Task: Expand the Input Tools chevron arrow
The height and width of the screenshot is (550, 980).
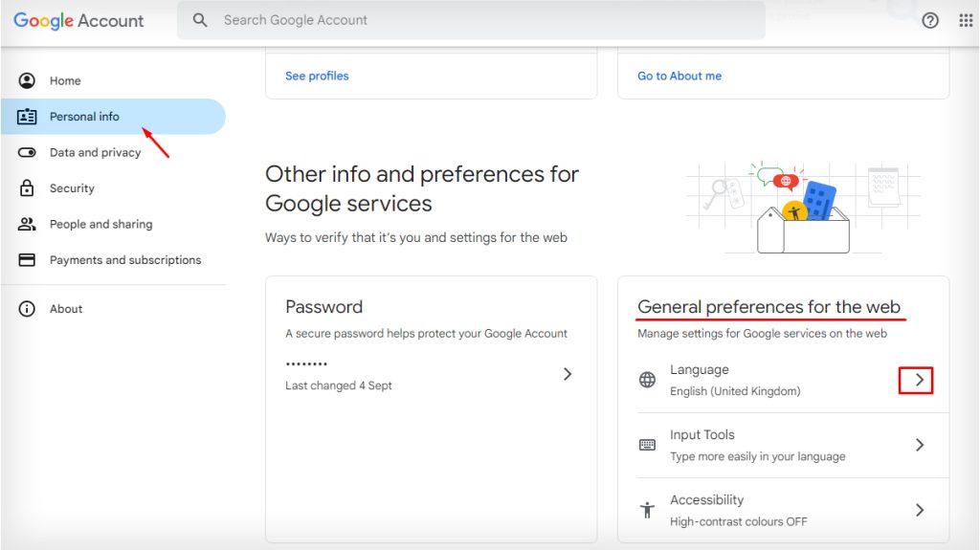Action: [919, 445]
